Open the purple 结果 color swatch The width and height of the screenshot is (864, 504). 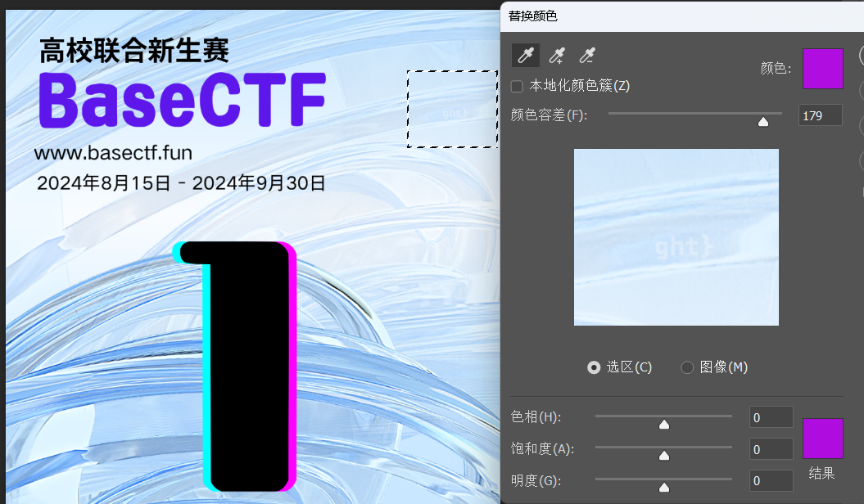coord(822,439)
